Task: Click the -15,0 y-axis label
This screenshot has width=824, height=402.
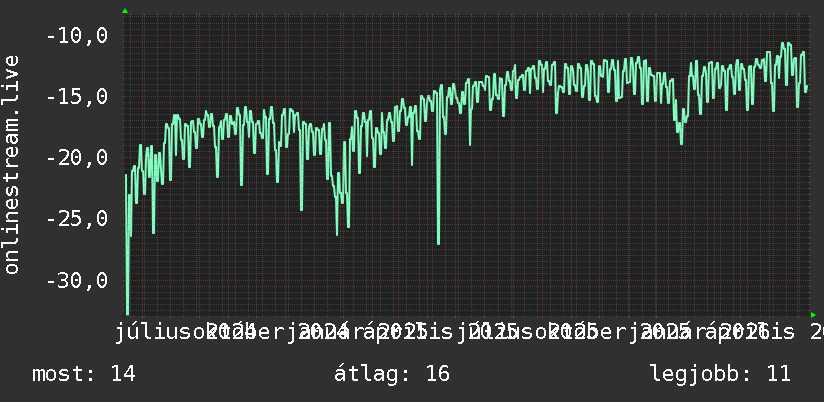Action: click(x=77, y=97)
